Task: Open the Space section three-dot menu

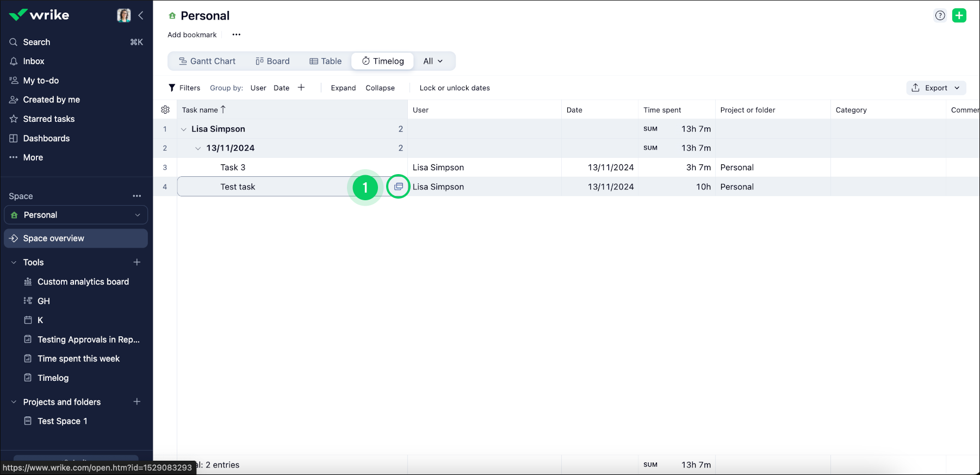Action: pos(137,196)
